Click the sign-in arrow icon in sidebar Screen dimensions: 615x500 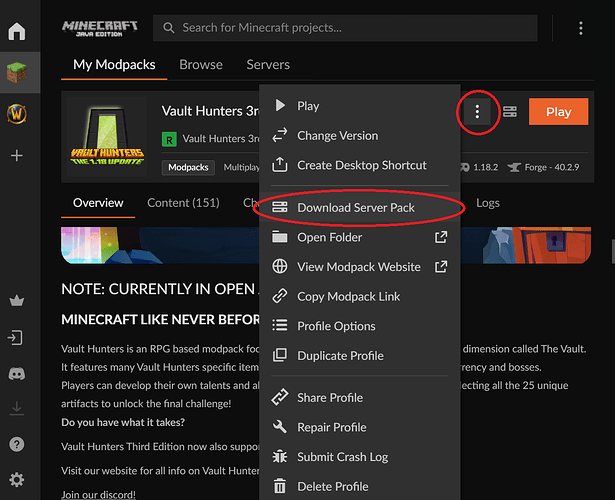pyautogui.click(x=16, y=338)
